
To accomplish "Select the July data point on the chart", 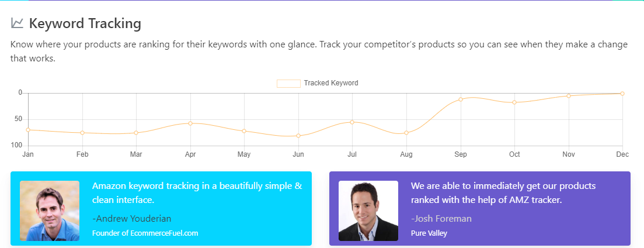I will point(352,122).
